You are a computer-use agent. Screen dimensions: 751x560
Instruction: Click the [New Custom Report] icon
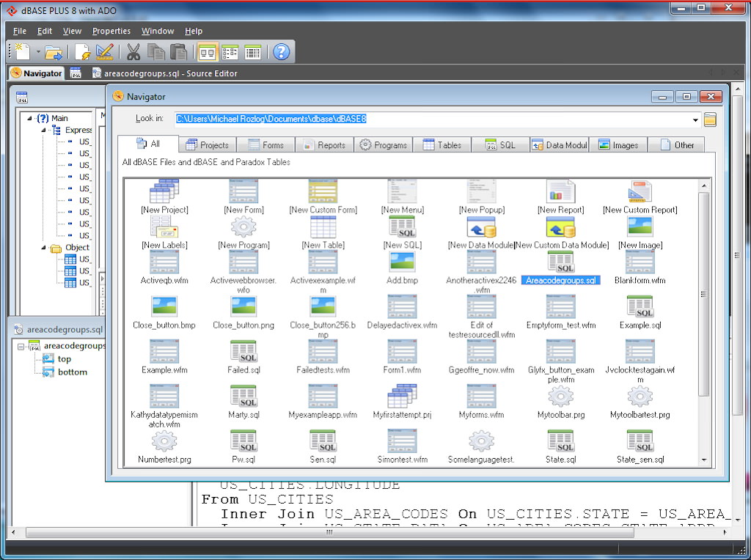point(640,191)
